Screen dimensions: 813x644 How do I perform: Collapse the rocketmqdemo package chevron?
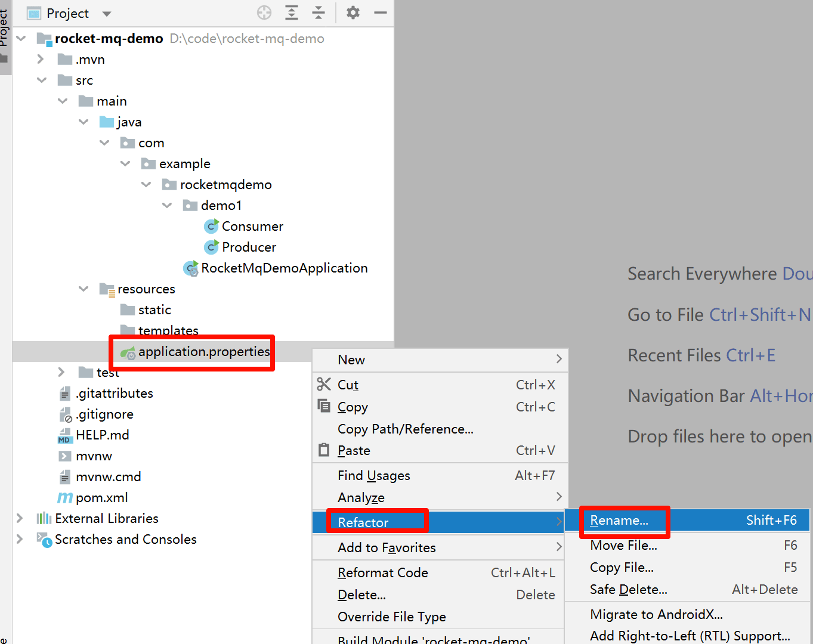(146, 185)
